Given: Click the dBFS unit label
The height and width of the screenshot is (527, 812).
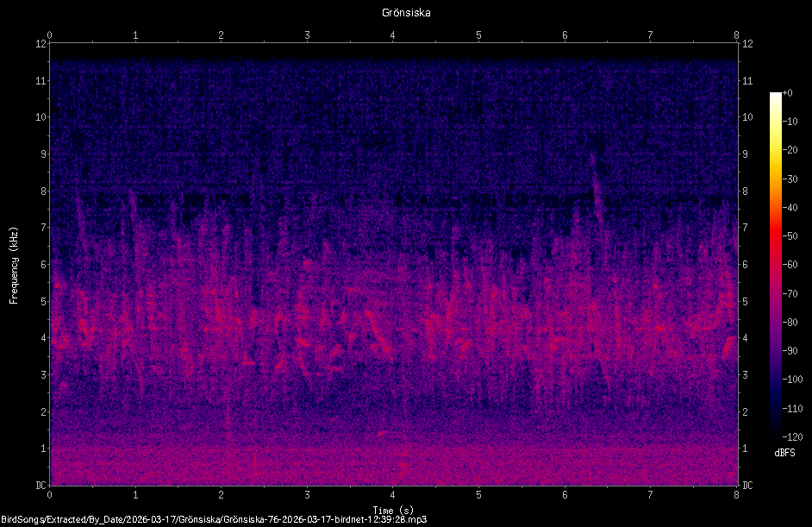Looking at the screenshot, I should coord(784,453).
